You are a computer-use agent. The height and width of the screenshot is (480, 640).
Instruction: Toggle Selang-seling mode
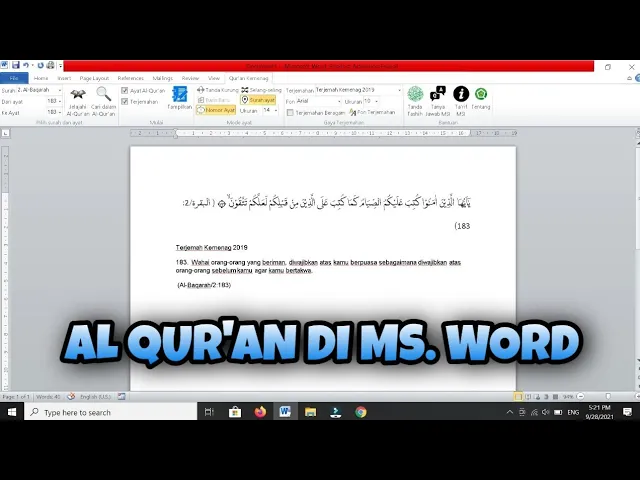pyautogui.click(x=261, y=90)
